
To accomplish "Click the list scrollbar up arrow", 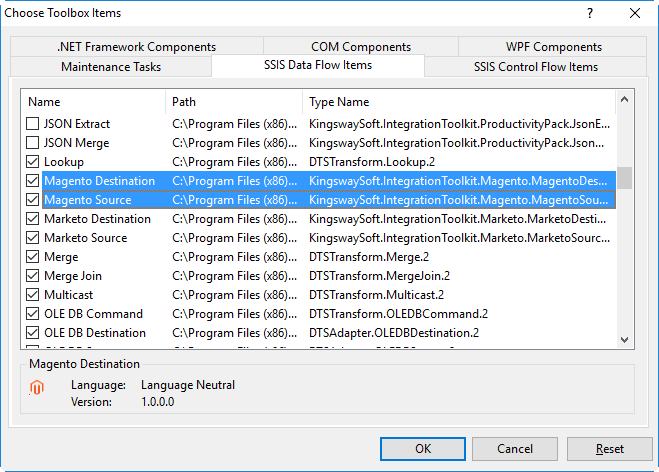I will pos(625,100).
